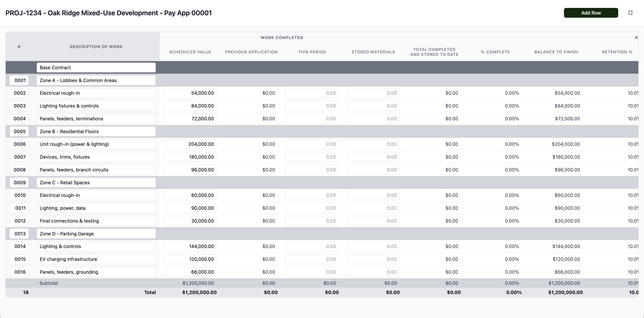Edit the Lighting, power, data description

coord(96,208)
